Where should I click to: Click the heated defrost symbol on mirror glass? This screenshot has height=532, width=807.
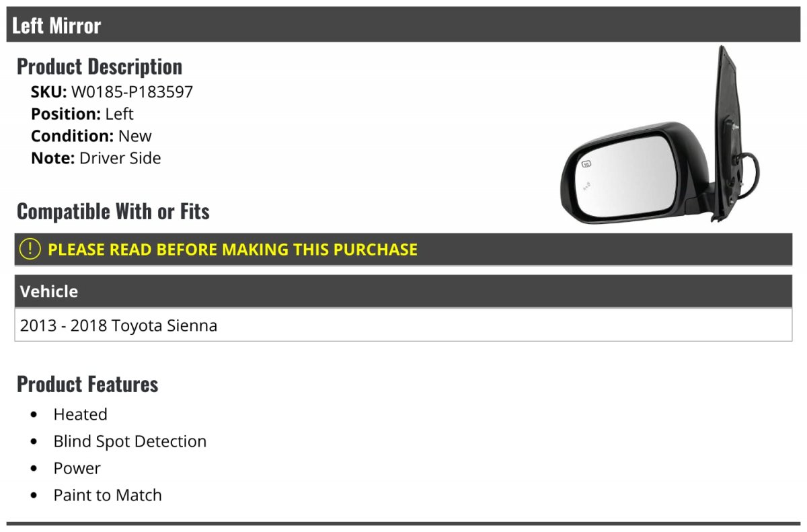(x=586, y=163)
